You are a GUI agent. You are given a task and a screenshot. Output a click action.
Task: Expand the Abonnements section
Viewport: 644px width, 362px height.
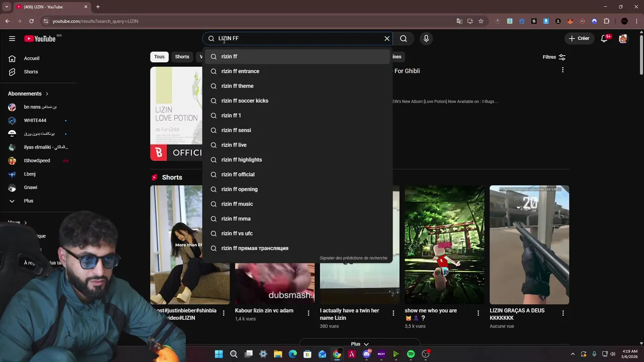pyautogui.click(x=28, y=94)
